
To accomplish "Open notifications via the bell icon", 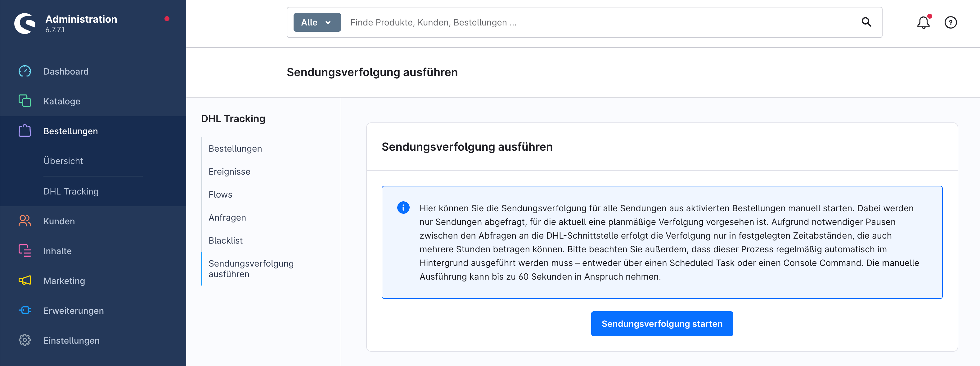I will click(923, 22).
